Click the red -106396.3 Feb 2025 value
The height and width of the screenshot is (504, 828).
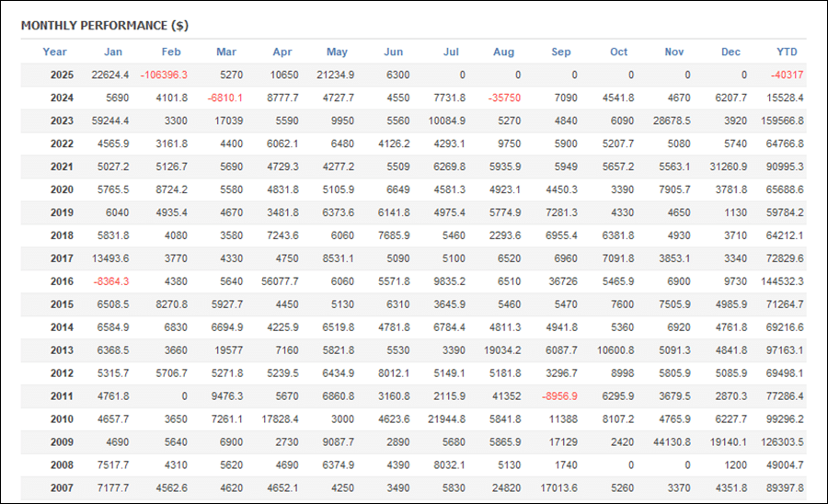click(164, 74)
